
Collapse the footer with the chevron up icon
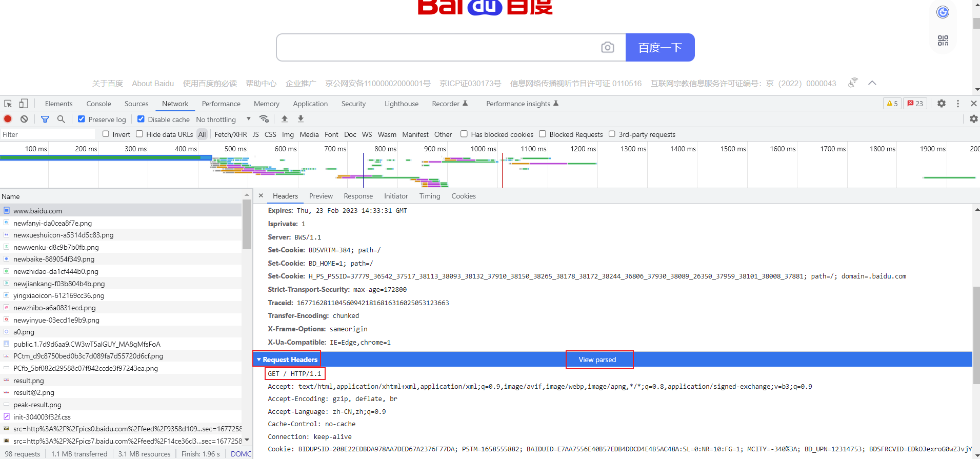tap(872, 83)
